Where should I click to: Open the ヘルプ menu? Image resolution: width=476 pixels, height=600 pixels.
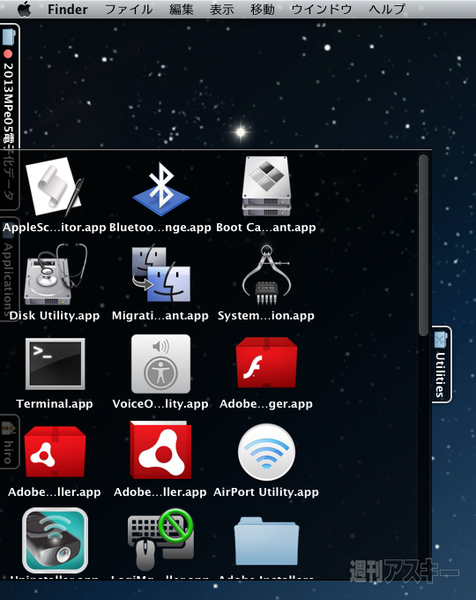(387, 9)
